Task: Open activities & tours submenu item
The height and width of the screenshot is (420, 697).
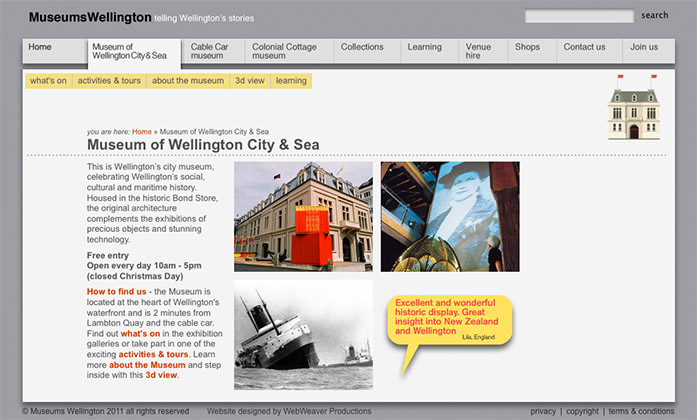Action: 109,81
